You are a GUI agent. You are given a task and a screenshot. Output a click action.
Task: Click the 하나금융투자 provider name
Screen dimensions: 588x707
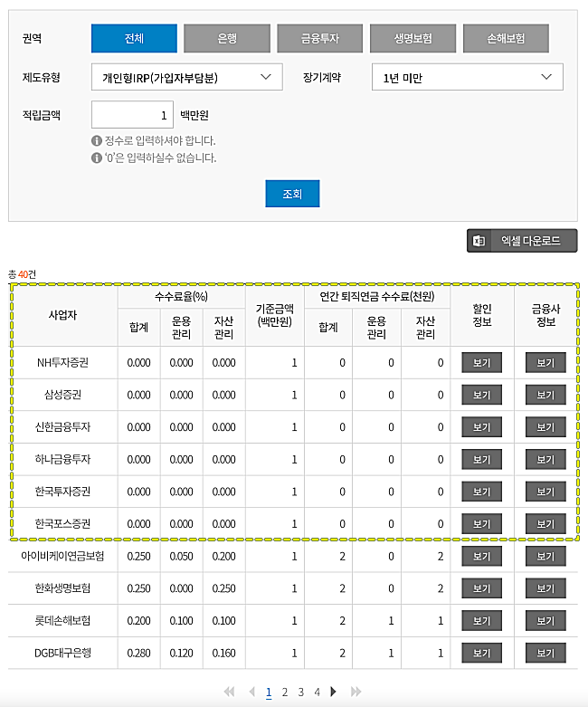coord(62,460)
